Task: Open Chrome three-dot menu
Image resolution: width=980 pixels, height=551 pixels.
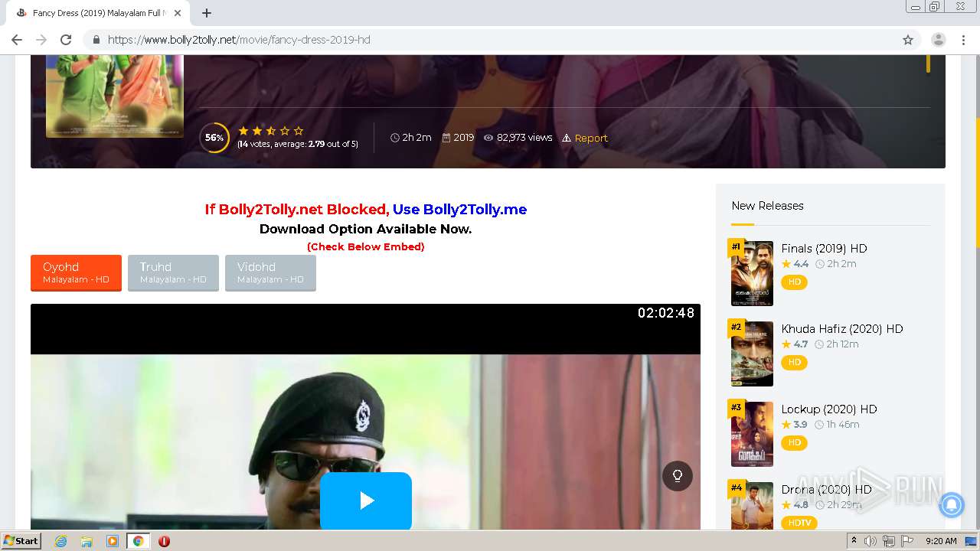Action: click(963, 40)
